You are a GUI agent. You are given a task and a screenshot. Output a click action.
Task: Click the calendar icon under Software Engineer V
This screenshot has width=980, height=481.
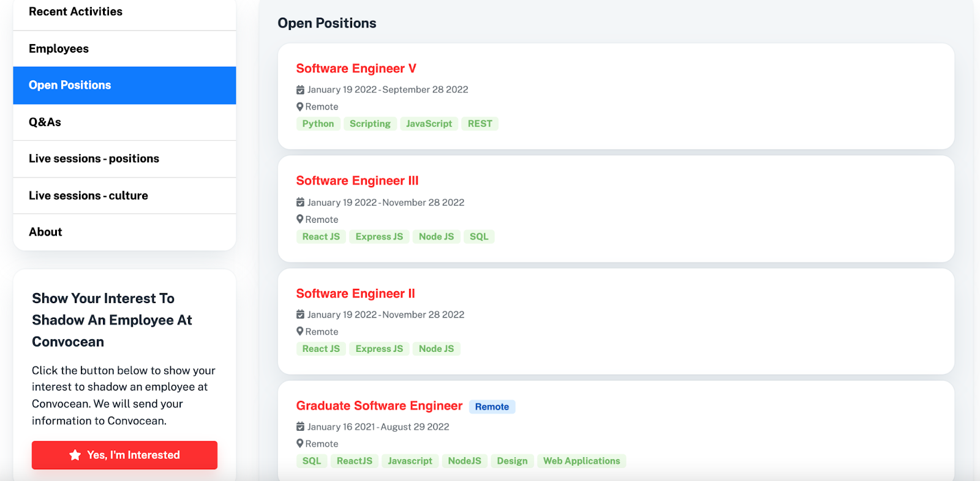300,90
